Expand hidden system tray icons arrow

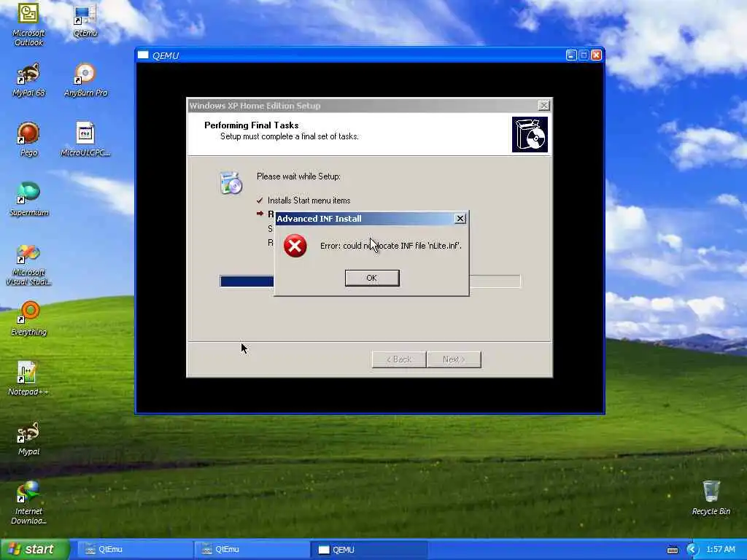(692, 550)
